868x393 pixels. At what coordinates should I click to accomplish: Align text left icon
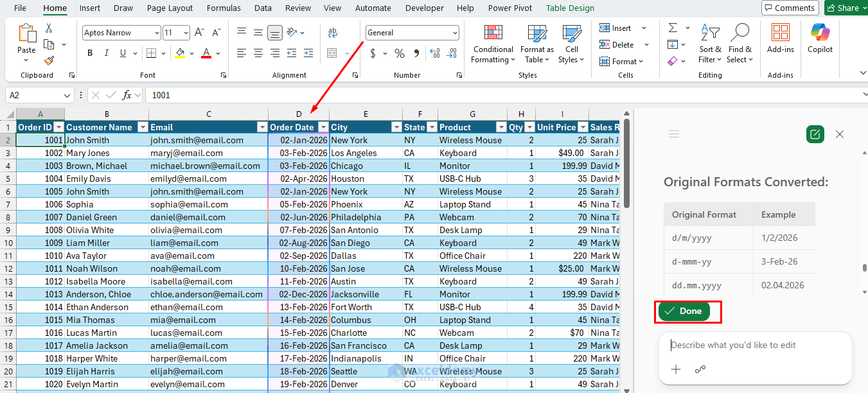click(242, 53)
